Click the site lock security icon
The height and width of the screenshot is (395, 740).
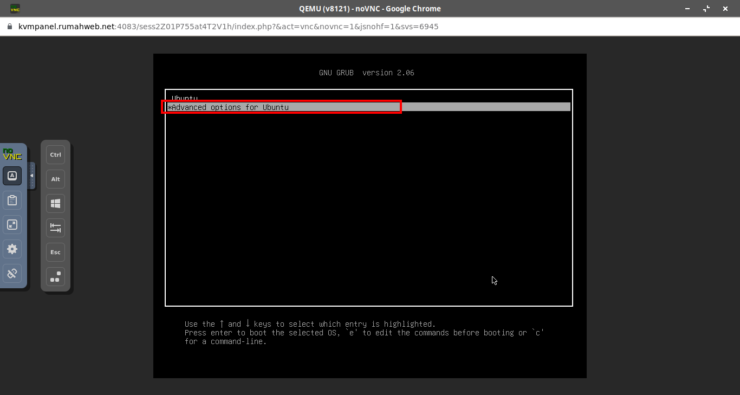pos(9,26)
